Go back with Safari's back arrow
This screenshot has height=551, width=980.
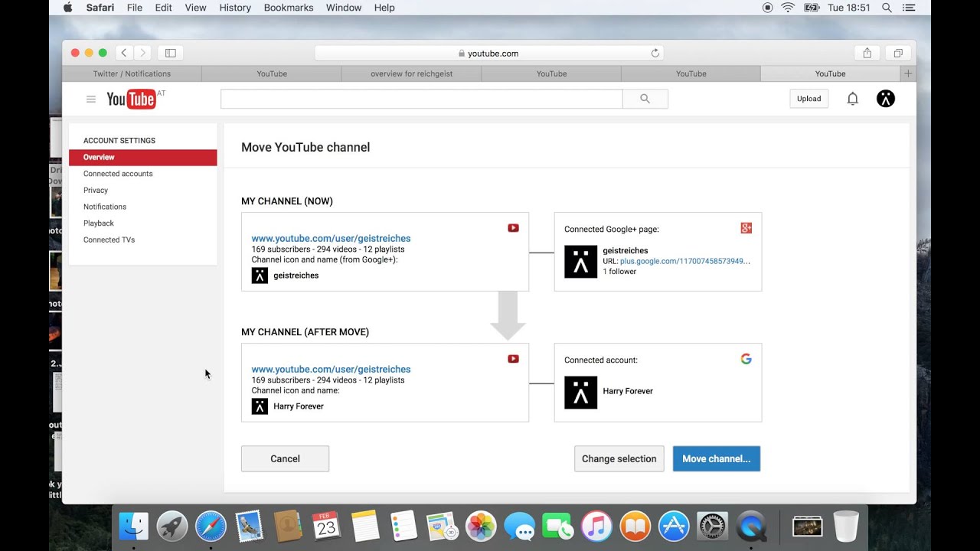pyautogui.click(x=124, y=53)
